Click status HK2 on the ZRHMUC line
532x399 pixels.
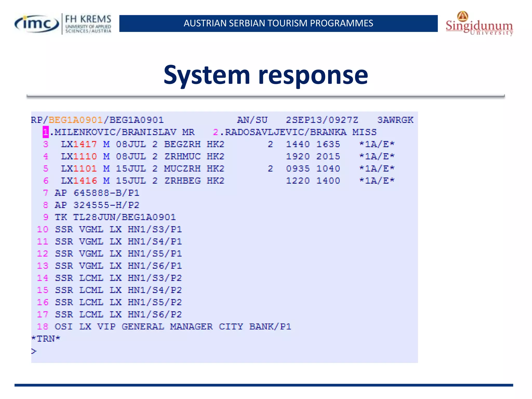coord(216,156)
